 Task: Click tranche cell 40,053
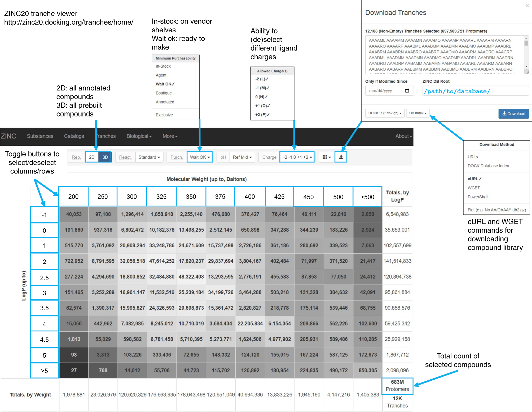coord(74,214)
